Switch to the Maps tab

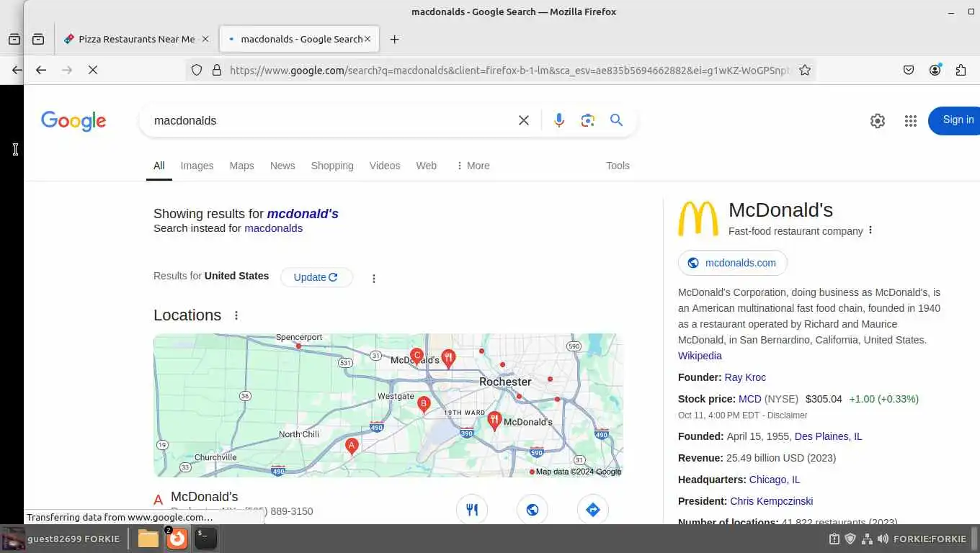241,166
